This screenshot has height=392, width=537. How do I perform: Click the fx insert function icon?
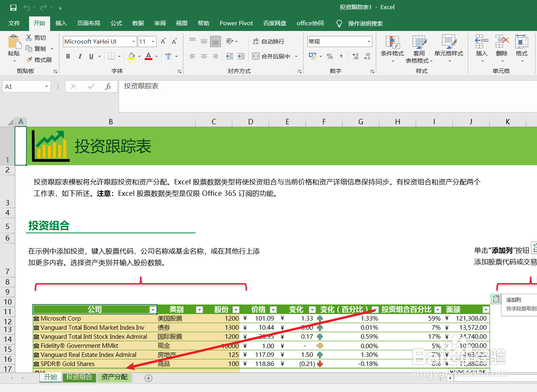[x=108, y=86]
